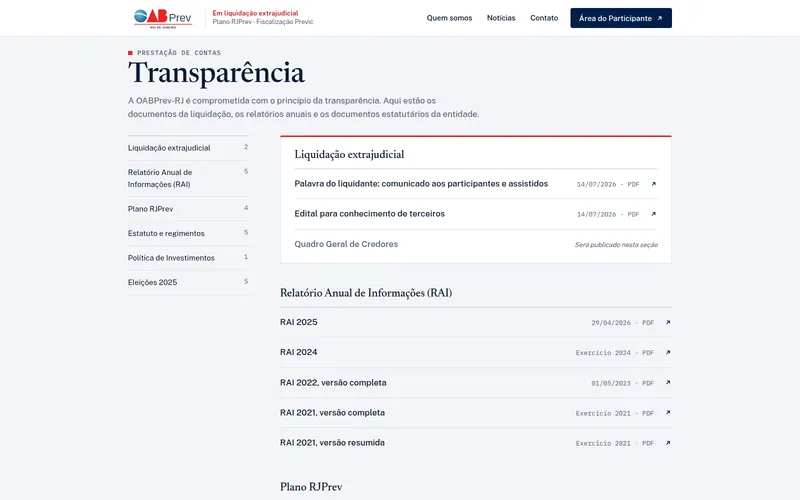Open arrow icon beside RAI 2025
The image size is (800, 500).
click(668, 322)
